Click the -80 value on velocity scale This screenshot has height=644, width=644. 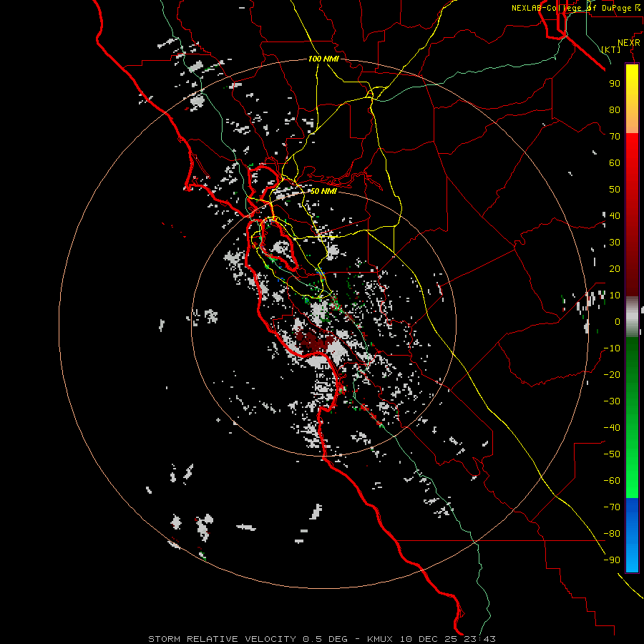[x=612, y=534]
